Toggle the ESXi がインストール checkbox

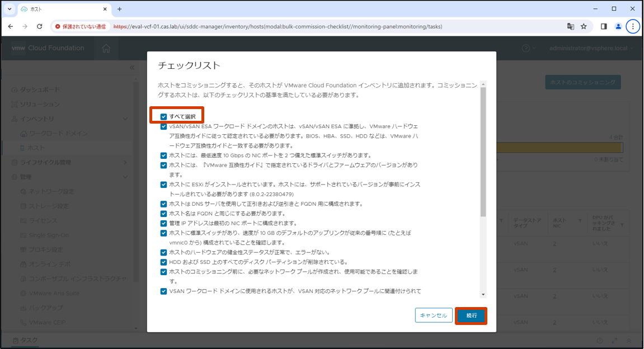pos(163,185)
